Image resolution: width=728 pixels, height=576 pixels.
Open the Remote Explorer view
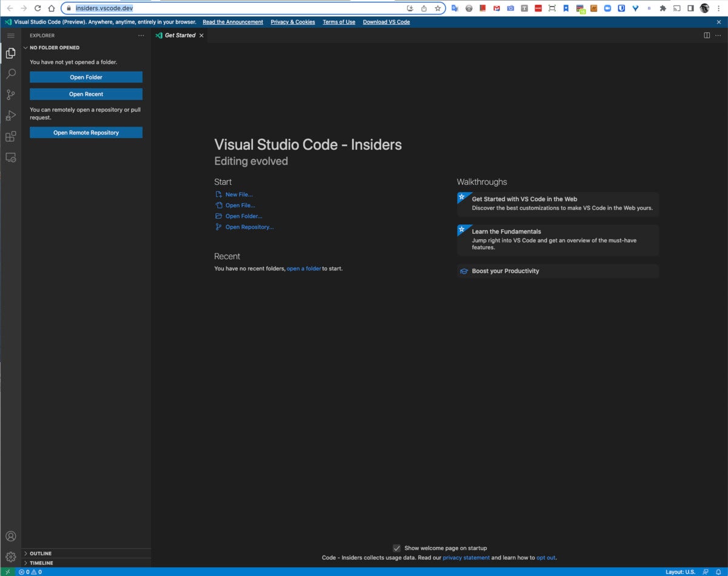tap(10, 157)
